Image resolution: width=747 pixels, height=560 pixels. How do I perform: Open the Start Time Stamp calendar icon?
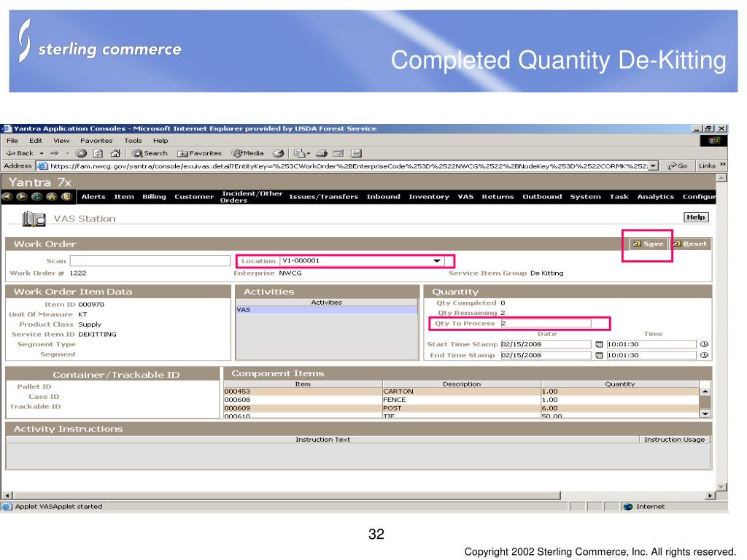coord(600,344)
